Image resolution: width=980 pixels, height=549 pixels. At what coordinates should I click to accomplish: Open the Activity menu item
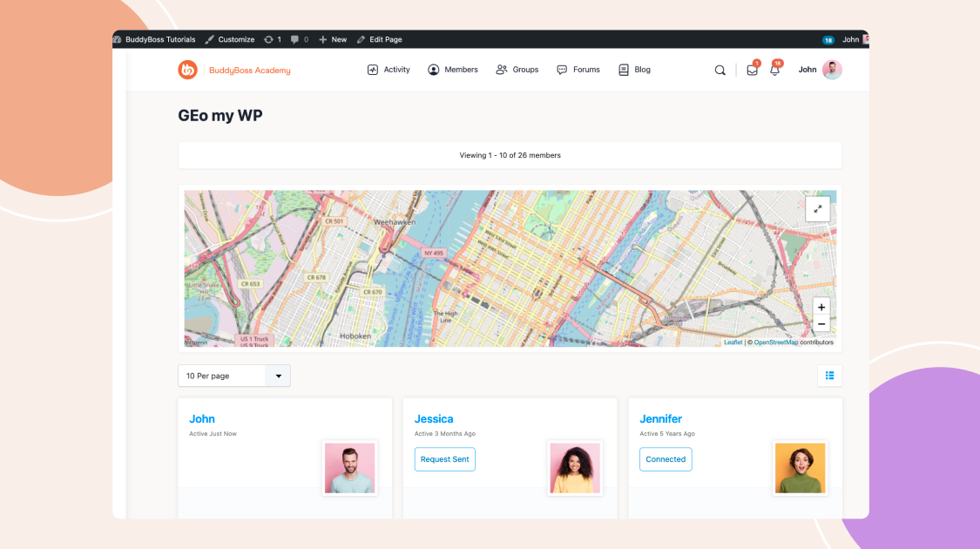tap(389, 70)
